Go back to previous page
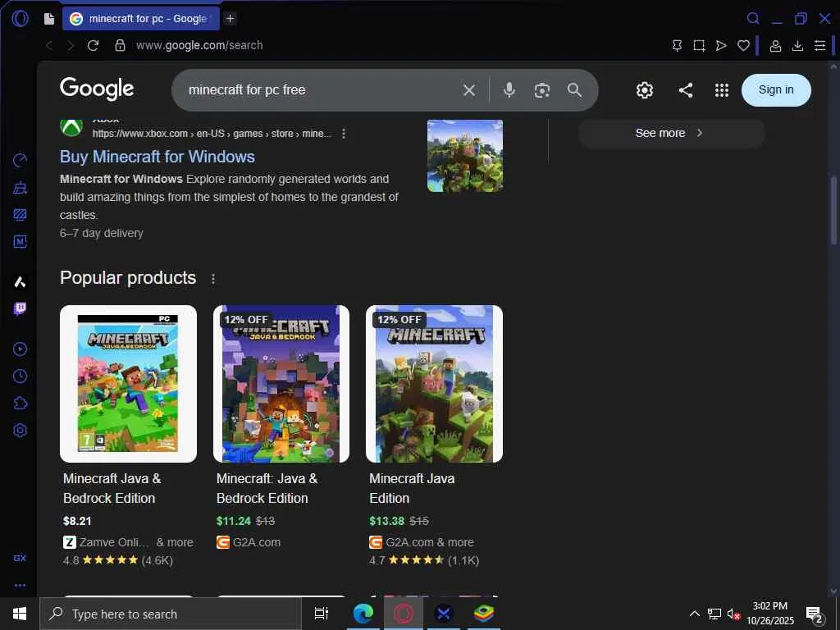Image resolution: width=840 pixels, height=630 pixels. (49, 46)
